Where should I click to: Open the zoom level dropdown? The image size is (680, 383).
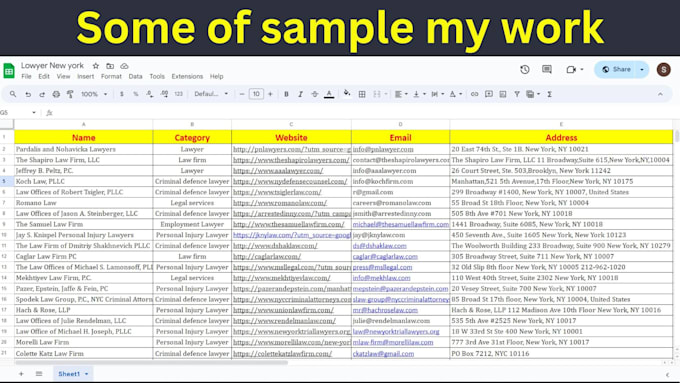[94, 94]
